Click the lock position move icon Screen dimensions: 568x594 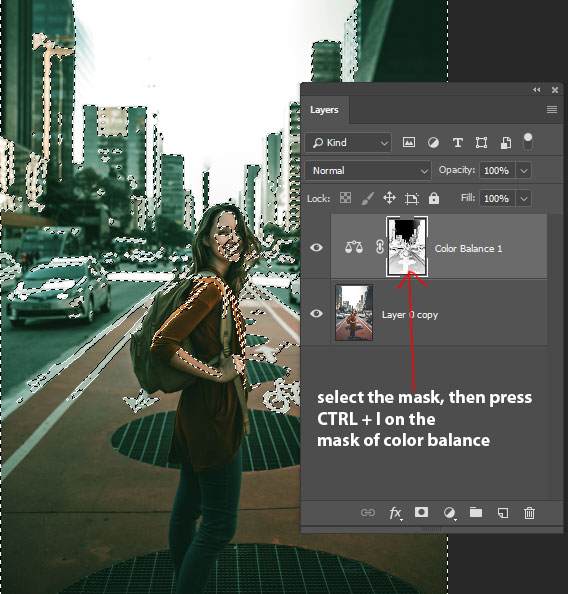tap(389, 198)
